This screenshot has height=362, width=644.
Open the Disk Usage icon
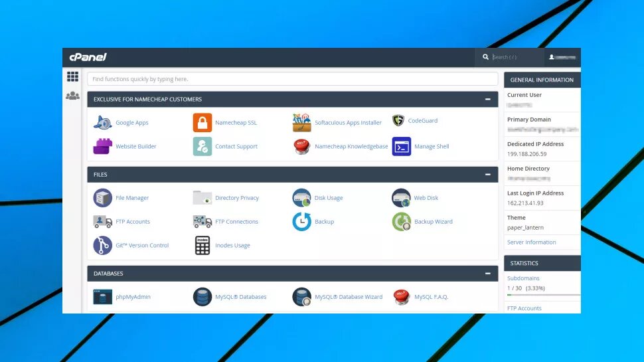(x=302, y=198)
